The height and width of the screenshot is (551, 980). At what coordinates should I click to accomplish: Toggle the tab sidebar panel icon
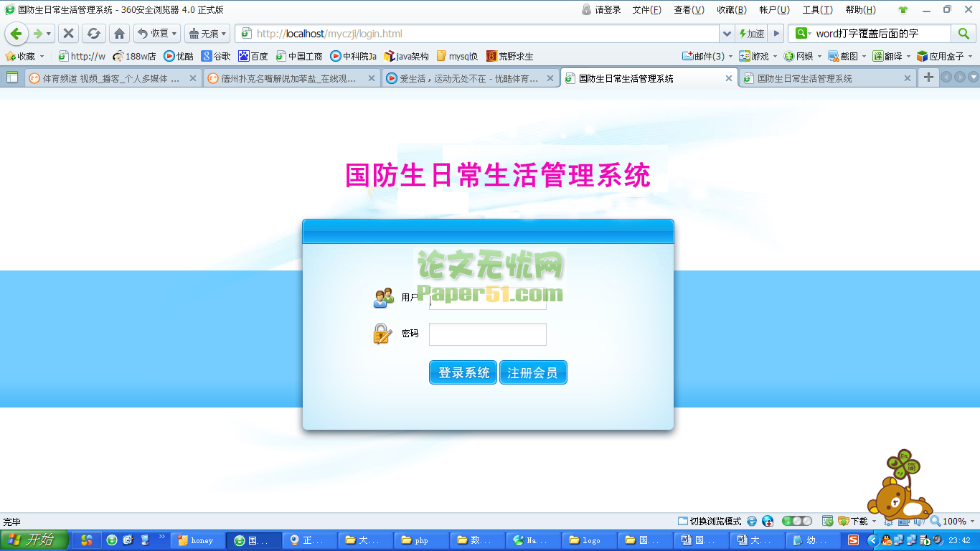pyautogui.click(x=12, y=77)
